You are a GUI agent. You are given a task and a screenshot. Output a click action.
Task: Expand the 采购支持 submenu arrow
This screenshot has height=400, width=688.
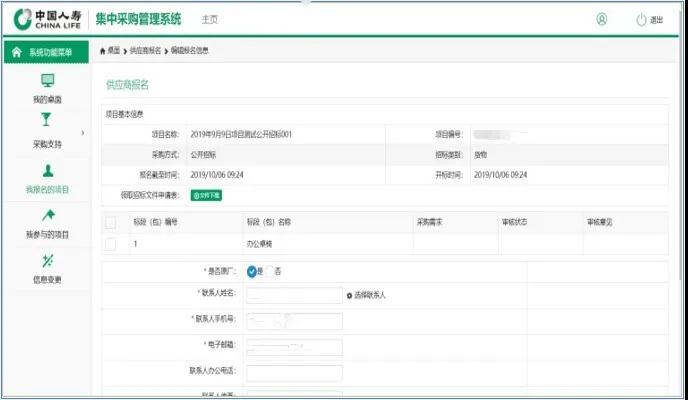click(x=82, y=133)
